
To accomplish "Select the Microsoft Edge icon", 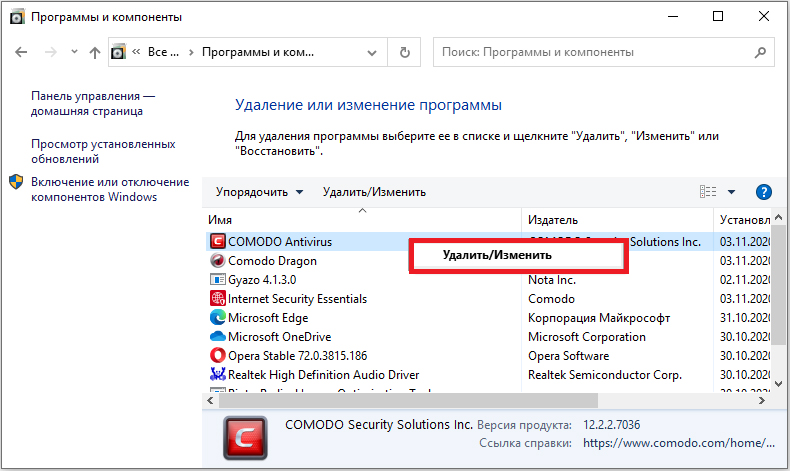I will pyautogui.click(x=217, y=317).
